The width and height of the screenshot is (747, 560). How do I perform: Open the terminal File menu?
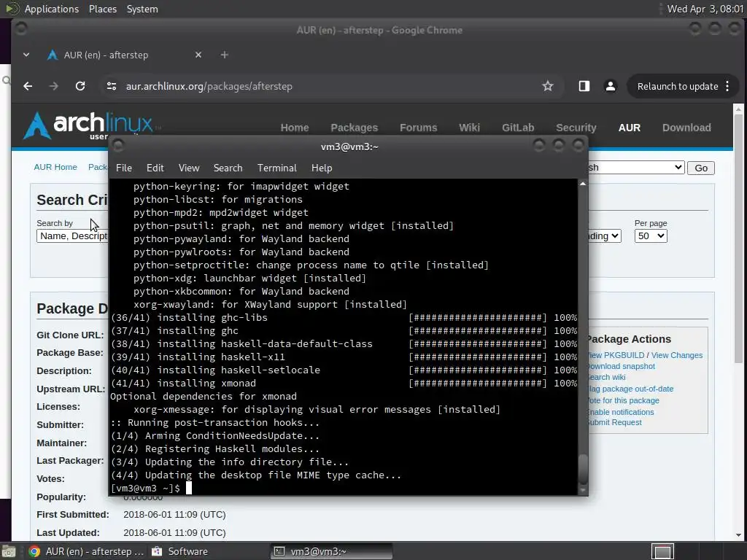124,168
